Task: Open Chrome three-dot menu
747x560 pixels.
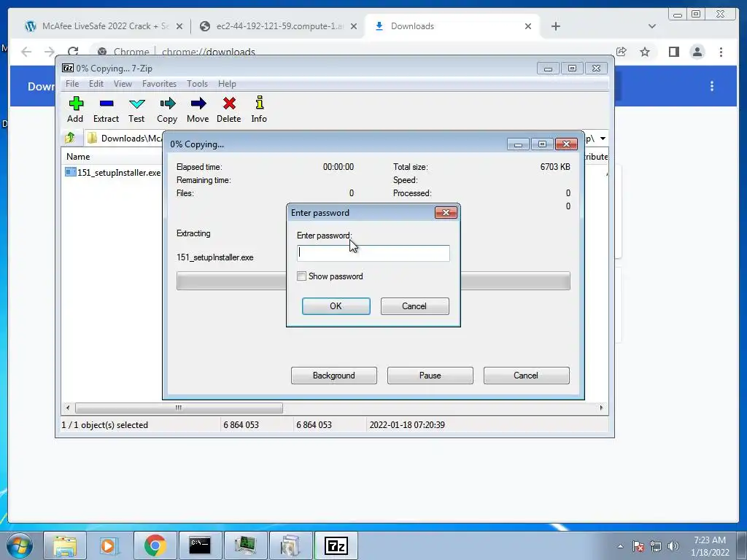Action: (x=721, y=52)
